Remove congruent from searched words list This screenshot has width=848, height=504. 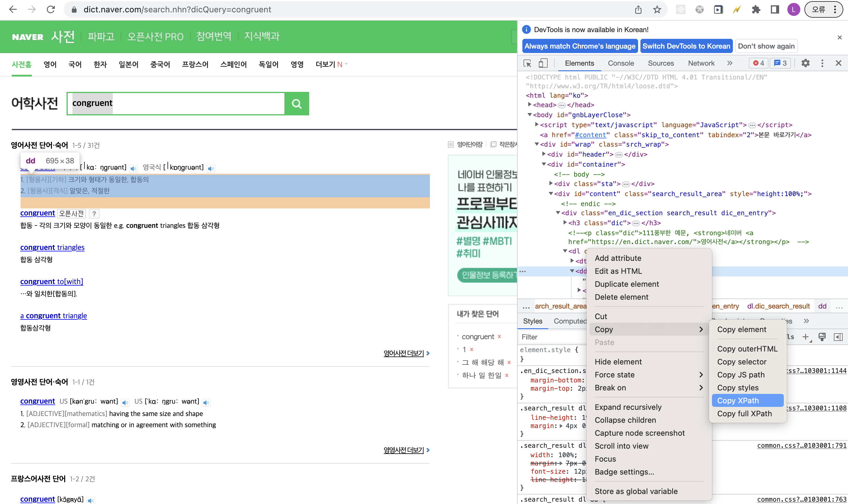499,336
